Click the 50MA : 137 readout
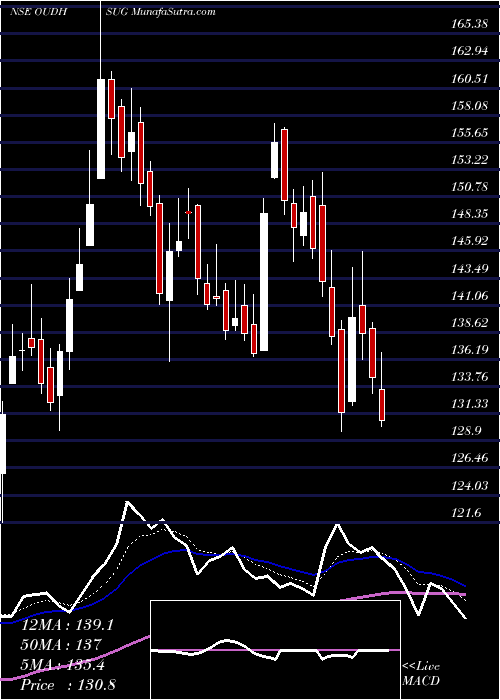 61,645
